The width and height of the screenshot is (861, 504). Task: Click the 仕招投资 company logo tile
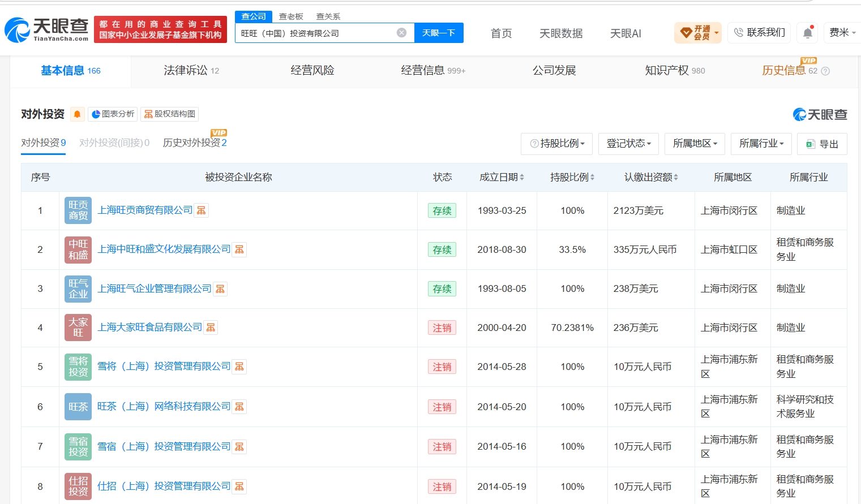click(x=78, y=486)
